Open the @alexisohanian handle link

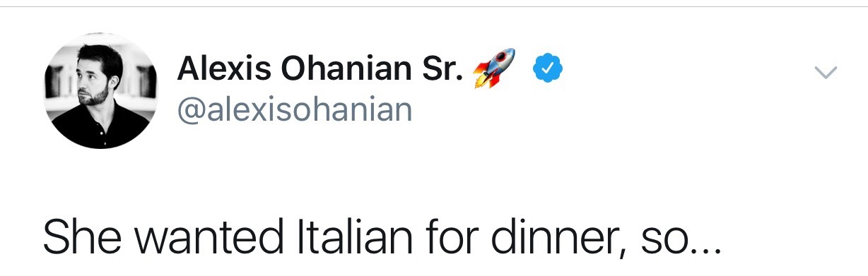(x=294, y=109)
